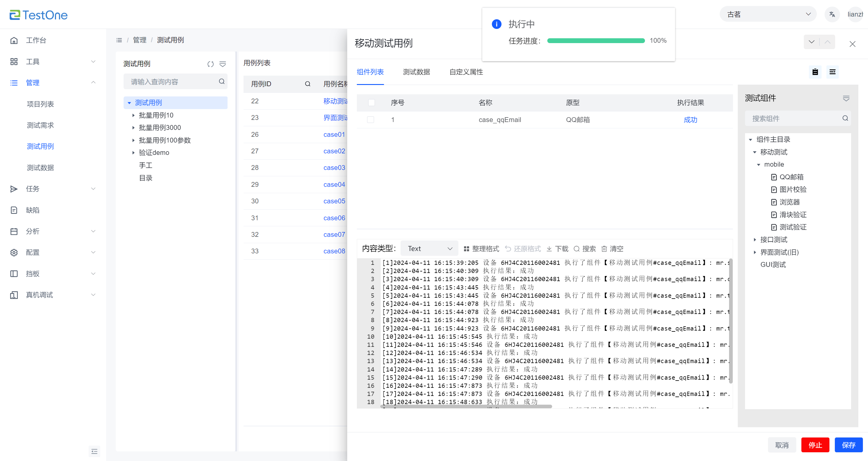Open 测试需求 in sidebar menu

click(40, 125)
